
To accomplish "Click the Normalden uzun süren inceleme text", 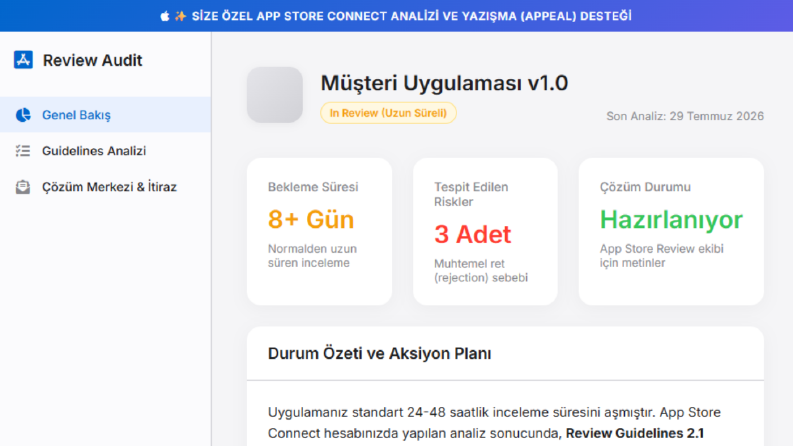I will coord(313,256).
